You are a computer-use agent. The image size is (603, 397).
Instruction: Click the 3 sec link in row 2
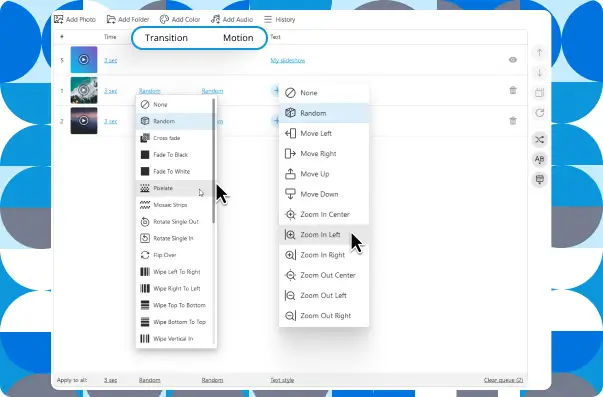(x=110, y=121)
